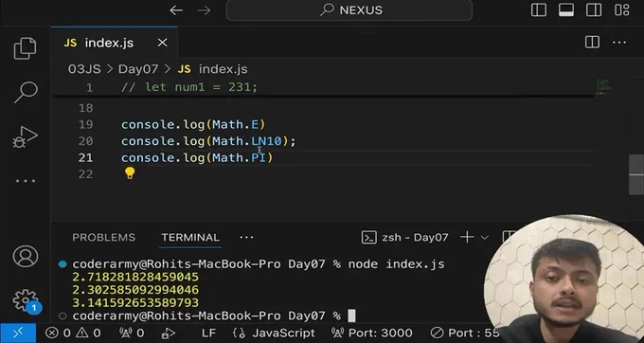Select the zsh - Day07 terminal
The width and height of the screenshot is (644, 343).
point(405,238)
